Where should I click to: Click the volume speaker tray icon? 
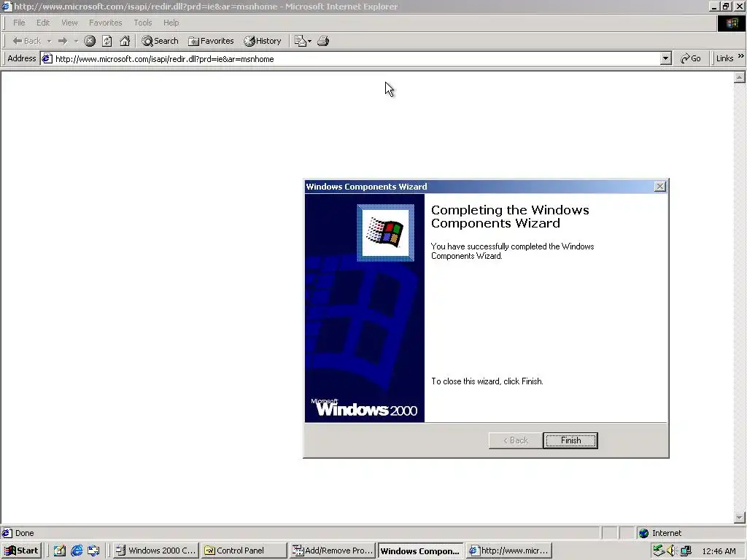pos(672,551)
